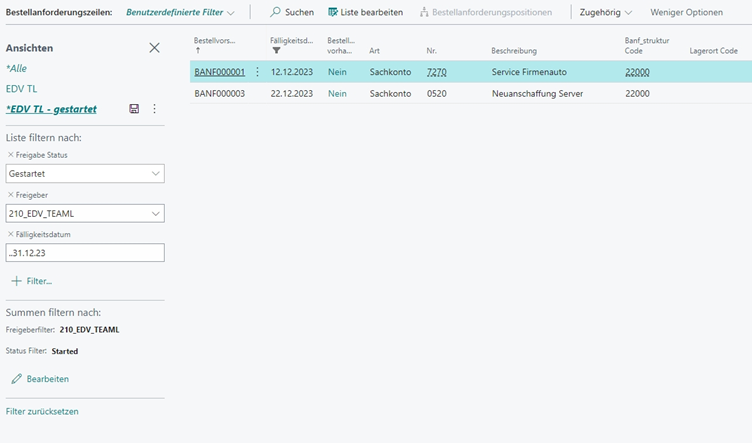752x443 pixels.
Task: Close the Ansichten filter pane
Action: tap(154, 48)
